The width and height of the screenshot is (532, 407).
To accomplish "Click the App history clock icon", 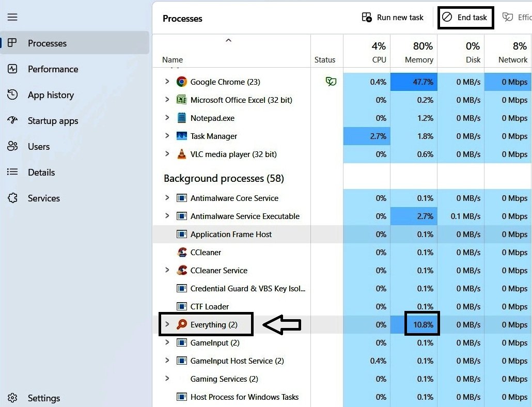I will [12, 95].
